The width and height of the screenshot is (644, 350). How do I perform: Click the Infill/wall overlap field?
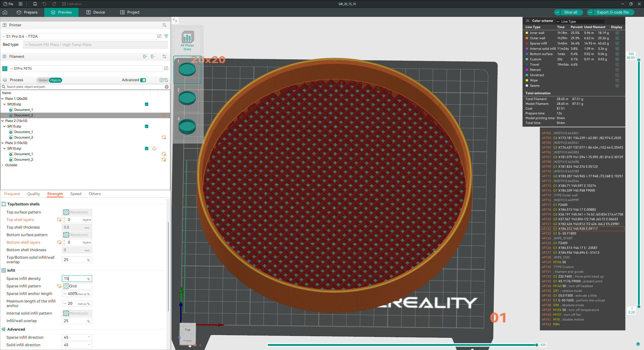click(77, 321)
